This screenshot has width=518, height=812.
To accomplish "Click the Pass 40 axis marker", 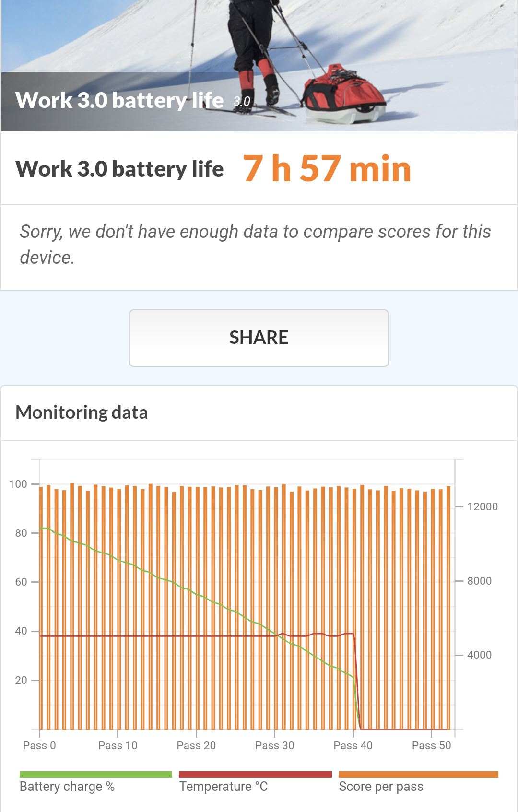I will 353,745.
